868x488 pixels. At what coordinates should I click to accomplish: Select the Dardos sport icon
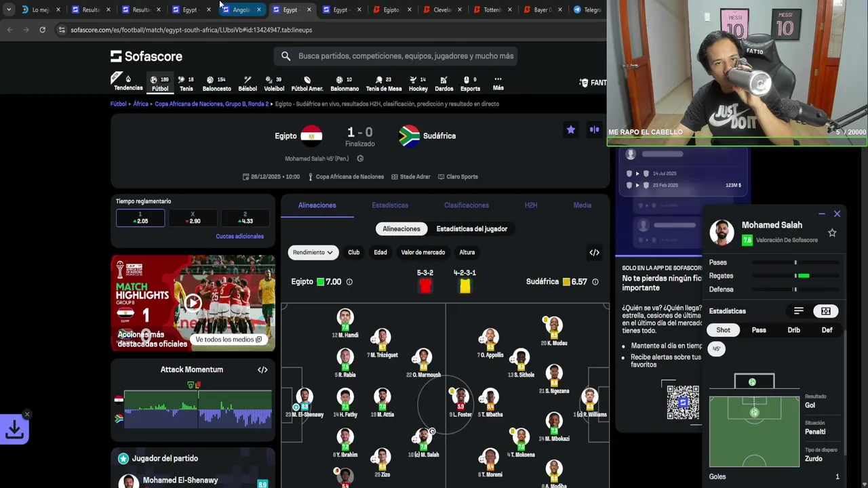(x=444, y=83)
